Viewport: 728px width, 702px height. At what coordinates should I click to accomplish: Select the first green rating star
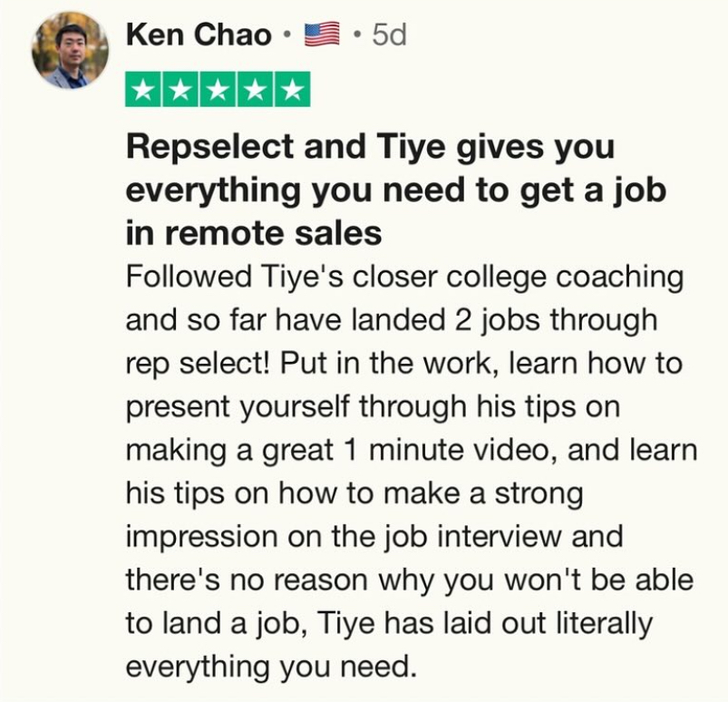pos(144,89)
